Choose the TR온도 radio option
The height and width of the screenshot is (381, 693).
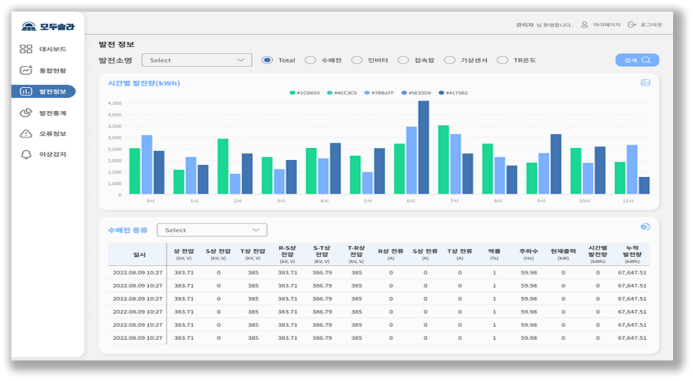[x=503, y=60]
